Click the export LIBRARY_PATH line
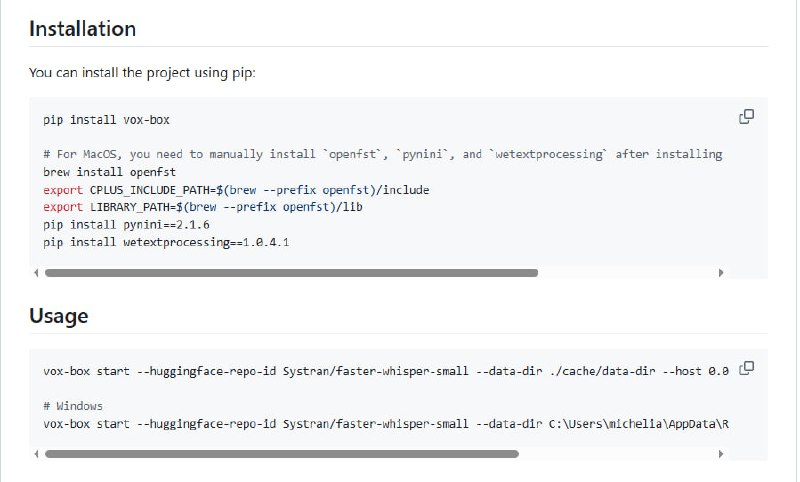This screenshot has width=800, height=482. (197, 206)
